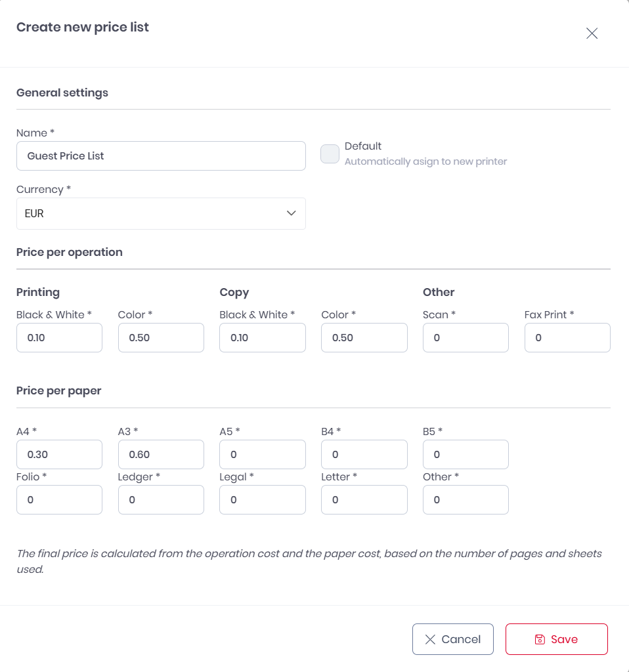Focus the B4 paper price field
This screenshot has width=629, height=672.
(x=364, y=454)
